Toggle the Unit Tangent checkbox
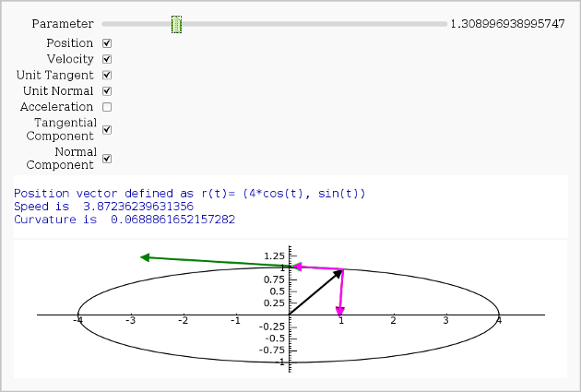The image size is (581, 392). click(x=107, y=75)
